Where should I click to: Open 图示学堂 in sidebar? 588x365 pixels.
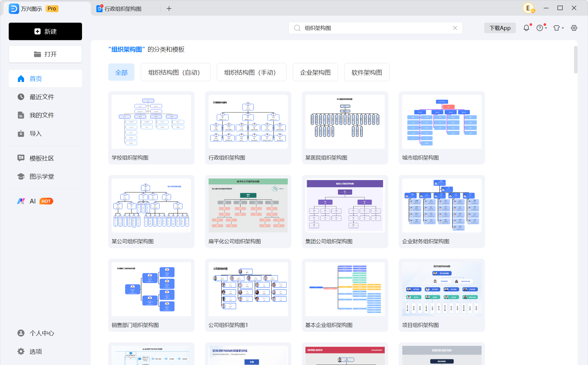(x=45, y=176)
